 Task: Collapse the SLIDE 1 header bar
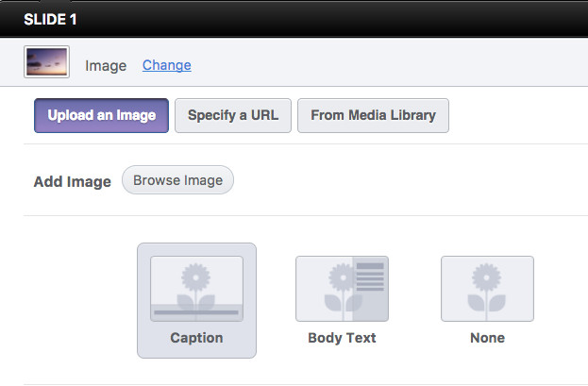tap(294, 18)
